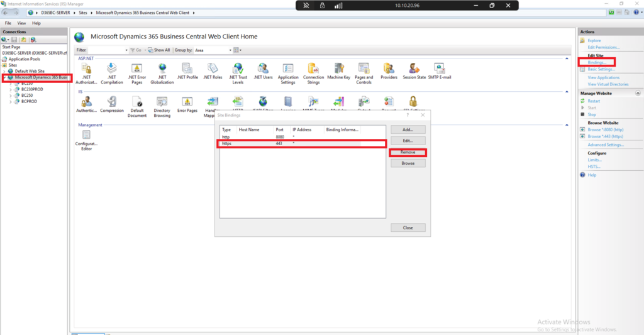Image resolution: width=644 pixels, height=335 pixels.
Task: Expand the BCPROD application node
Action: pyautogui.click(x=11, y=101)
